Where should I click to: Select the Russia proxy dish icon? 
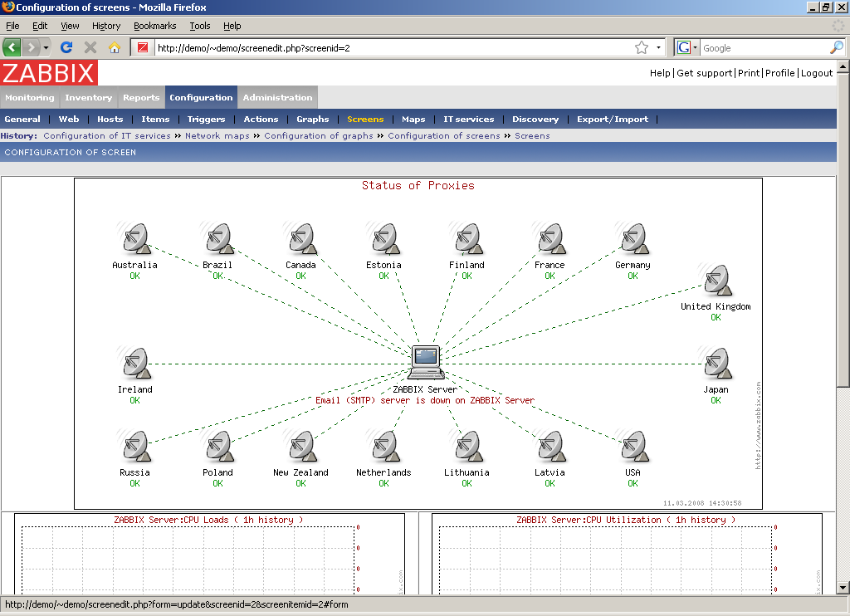(135, 447)
